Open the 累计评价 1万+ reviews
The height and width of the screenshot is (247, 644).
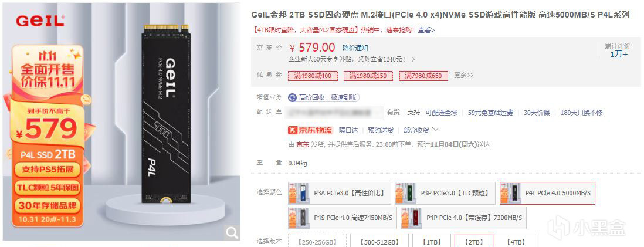pyautogui.click(x=618, y=50)
